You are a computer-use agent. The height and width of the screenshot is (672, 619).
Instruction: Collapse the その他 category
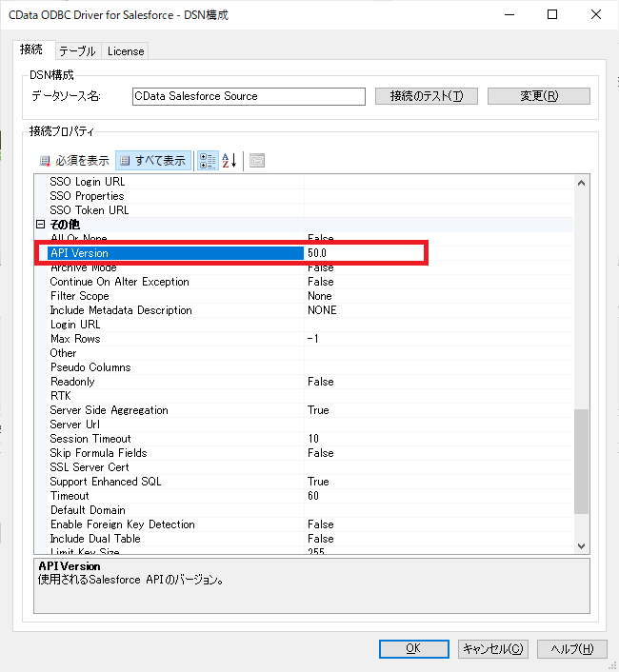click(x=40, y=224)
